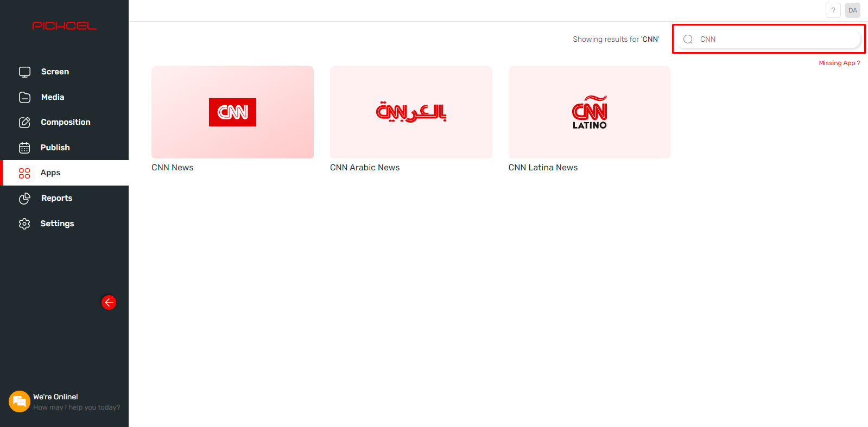Viewport: 868px width, 427px height.
Task: Click the We're Online! chat text
Action: click(x=55, y=397)
